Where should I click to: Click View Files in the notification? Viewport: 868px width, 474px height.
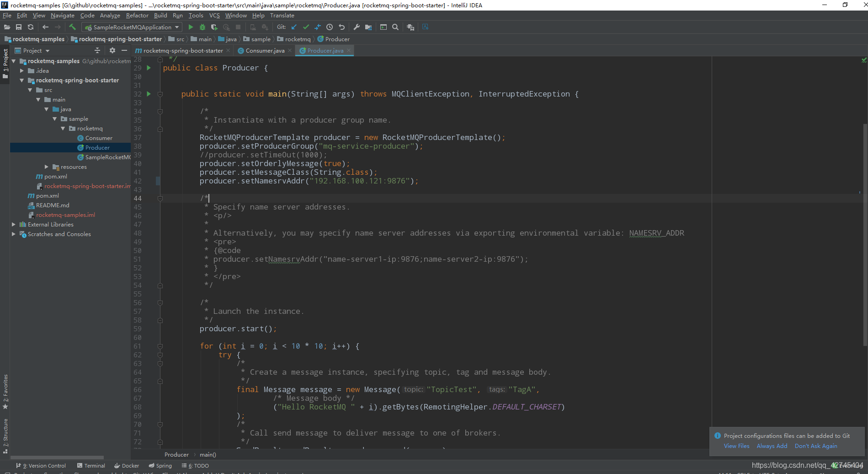(x=736, y=446)
